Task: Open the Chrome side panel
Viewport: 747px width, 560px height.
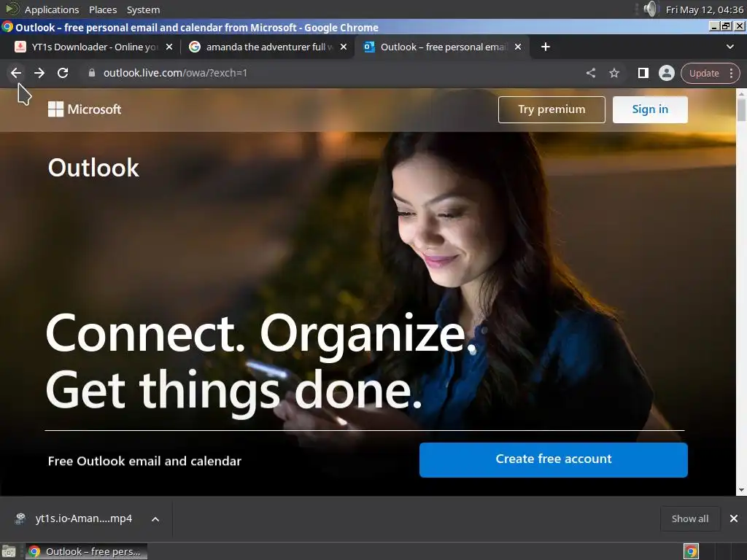Action: [643, 73]
